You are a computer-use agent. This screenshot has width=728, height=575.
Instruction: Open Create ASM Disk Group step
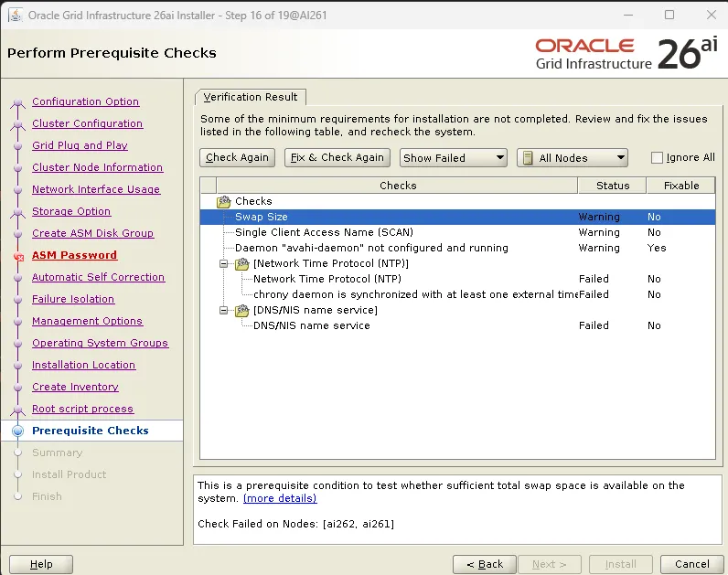93,233
